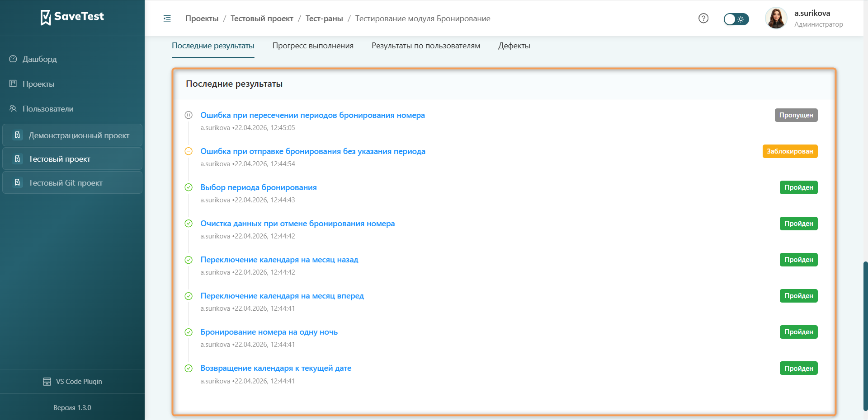Click the passed icon beside месяц вперед
Image resolution: width=868 pixels, height=420 pixels.
click(189, 296)
